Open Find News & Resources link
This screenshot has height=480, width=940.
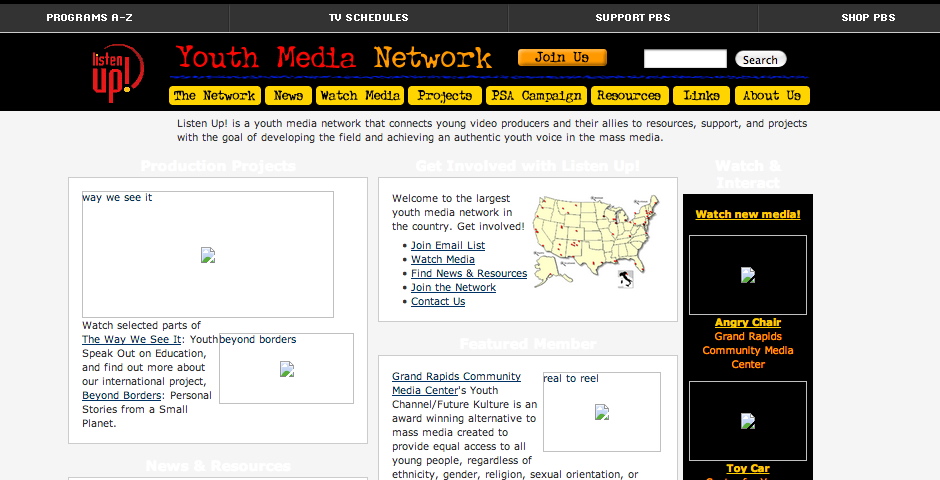tap(469, 273)
